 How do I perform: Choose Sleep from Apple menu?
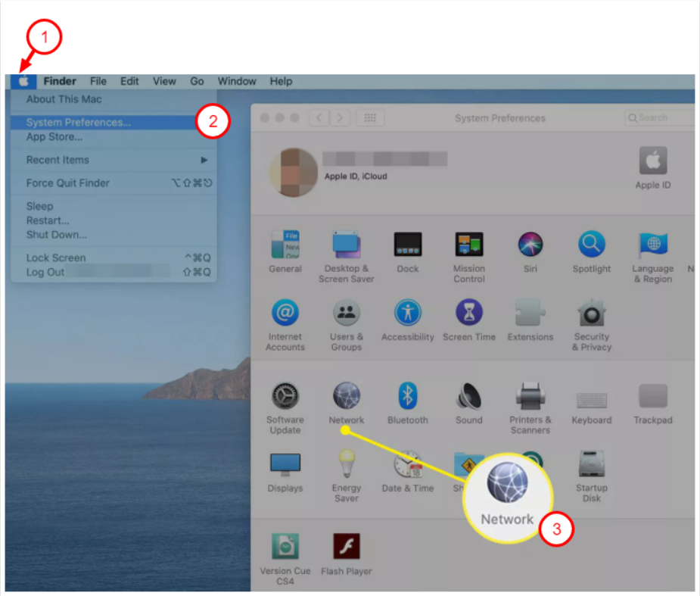point(114,207)
